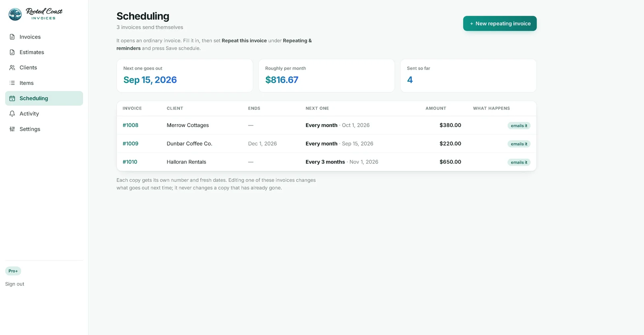This screenshot has width=644, height=335.
Task: Click the Activity bell icon in sidebar
Action: (x=12, y=114)
